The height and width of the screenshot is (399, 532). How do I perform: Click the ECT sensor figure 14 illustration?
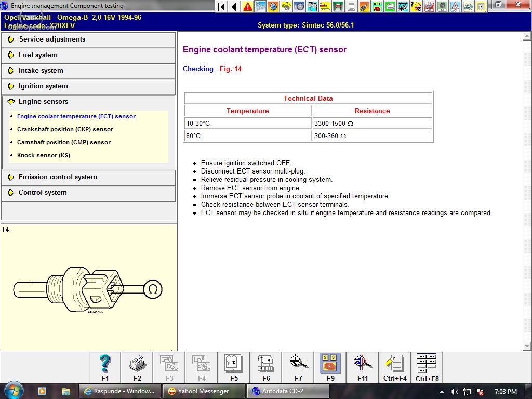(87, 289)
